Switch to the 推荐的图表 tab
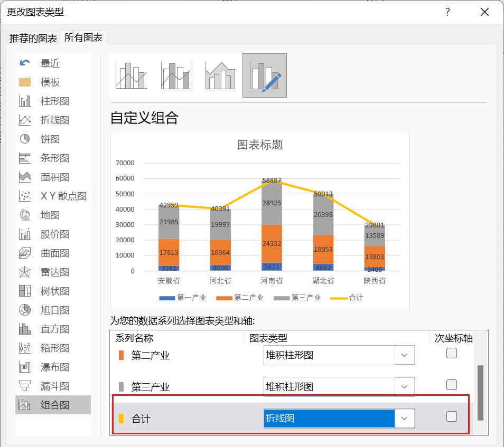 point(33,38)
